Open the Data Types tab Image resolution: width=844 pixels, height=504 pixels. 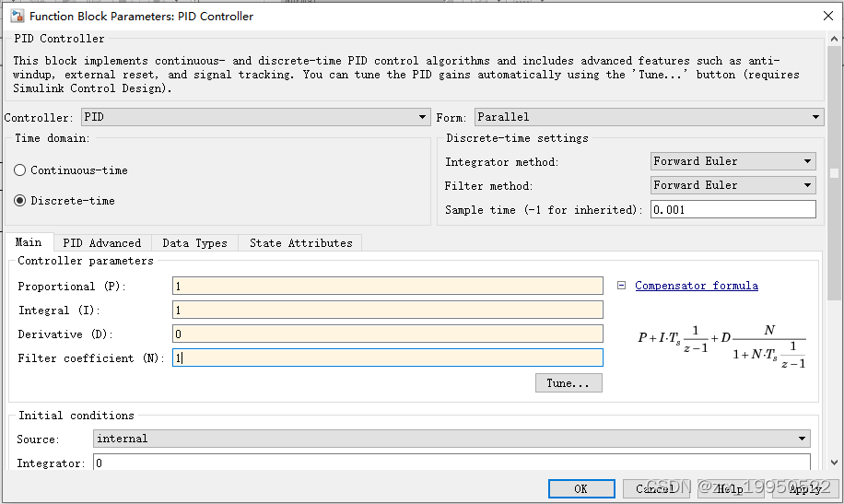click(x=194, y=243)
